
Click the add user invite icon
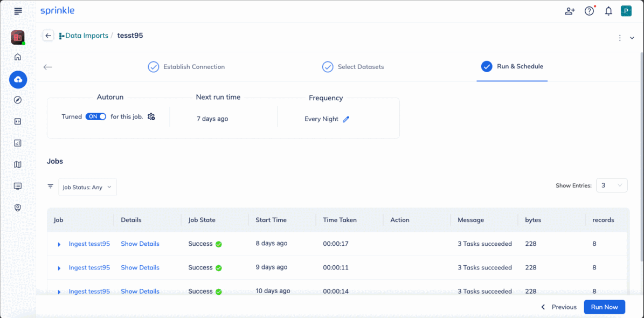(x=570, y=11)
